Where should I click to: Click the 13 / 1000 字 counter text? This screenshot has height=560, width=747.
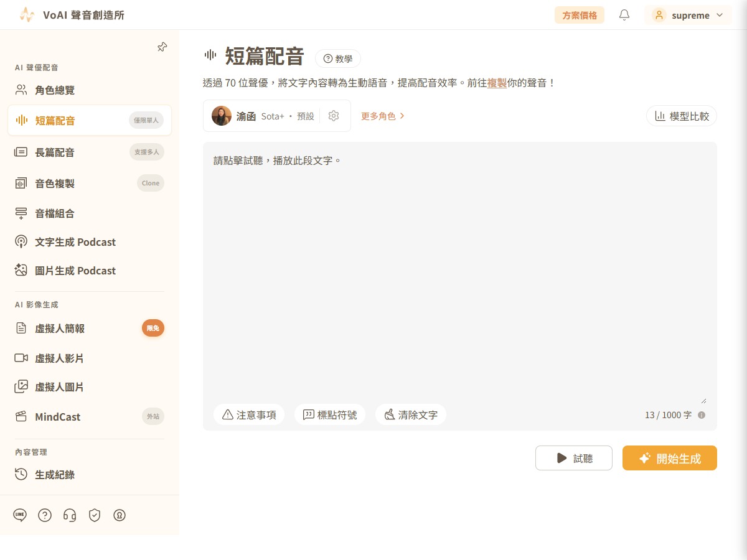(668, 415)
